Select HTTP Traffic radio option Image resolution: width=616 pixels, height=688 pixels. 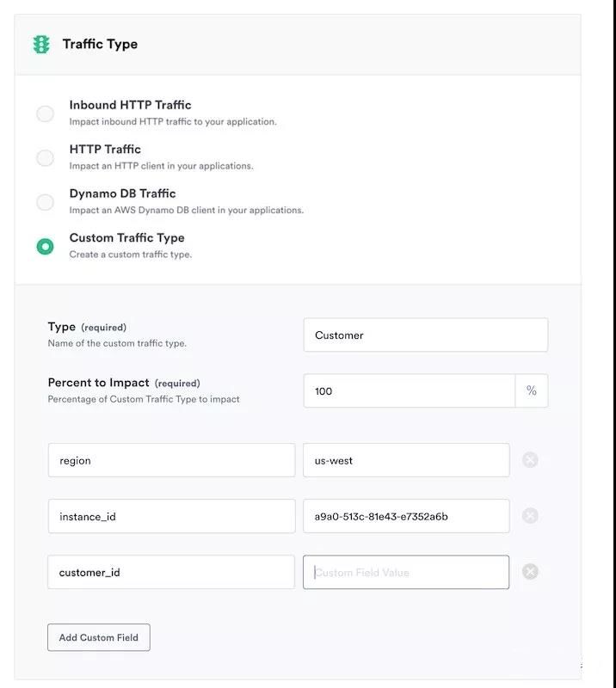45,157
